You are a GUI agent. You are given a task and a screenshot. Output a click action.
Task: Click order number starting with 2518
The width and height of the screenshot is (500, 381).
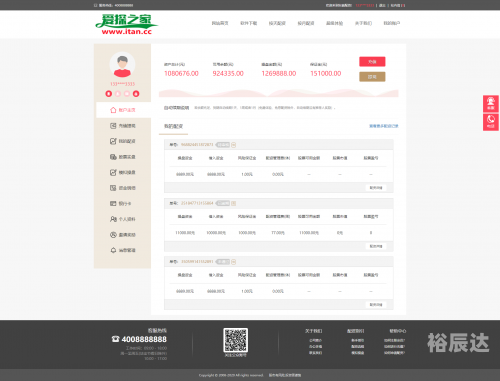[197, 203]
